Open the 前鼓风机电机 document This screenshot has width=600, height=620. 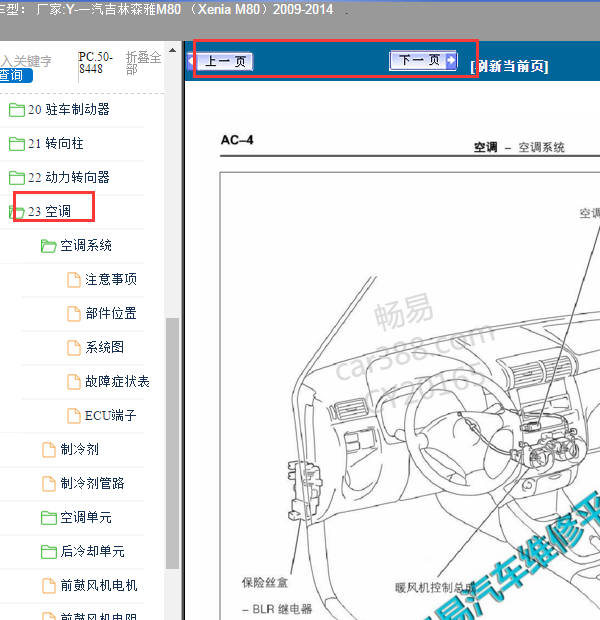98,586
